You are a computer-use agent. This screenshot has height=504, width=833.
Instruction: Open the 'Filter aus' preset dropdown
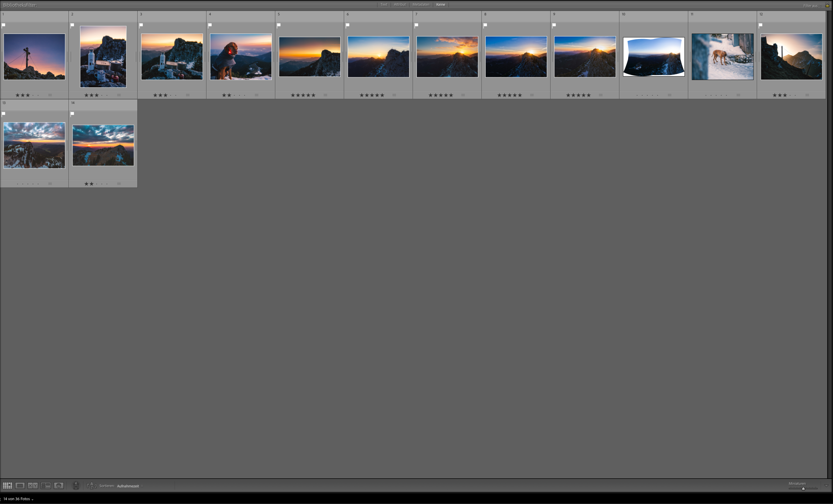pyautogui.click(x=812, y=6)
